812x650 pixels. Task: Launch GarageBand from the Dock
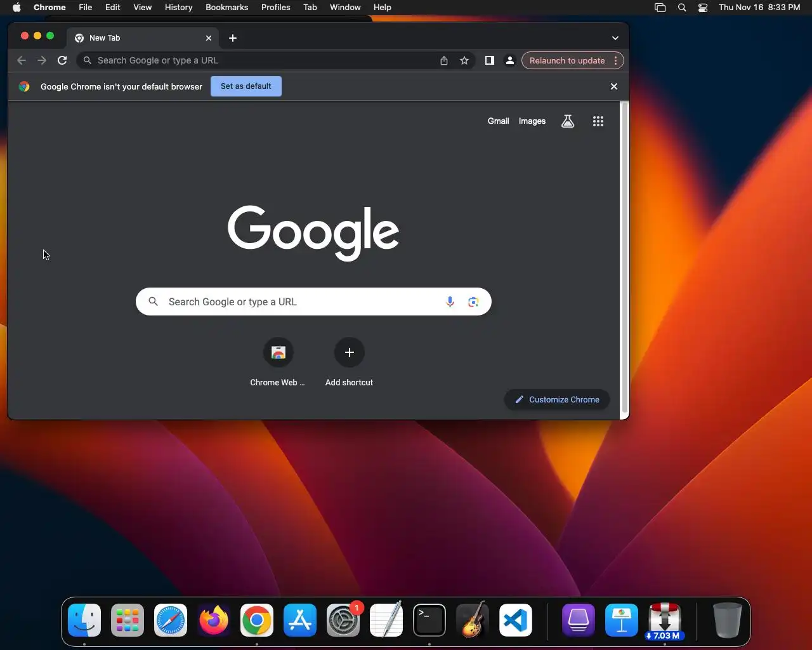click(473, 620)
